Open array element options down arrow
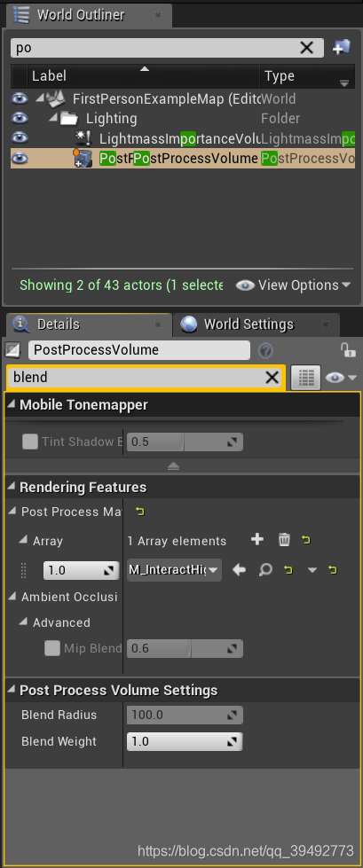 (312, 570)
